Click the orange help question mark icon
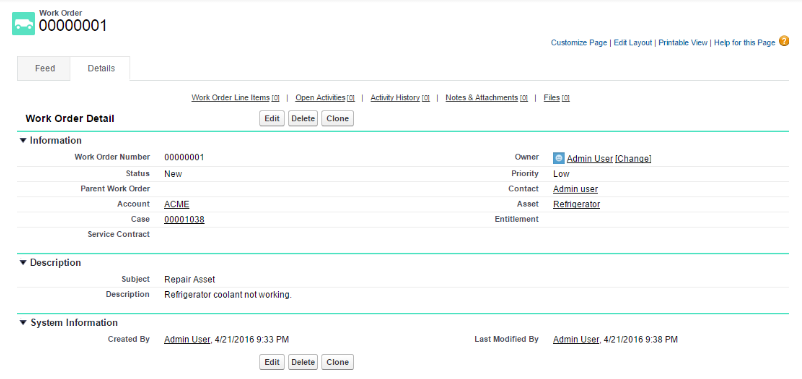Image resolution: width=802 pixels, height=379 pixels. click(784, 42)
